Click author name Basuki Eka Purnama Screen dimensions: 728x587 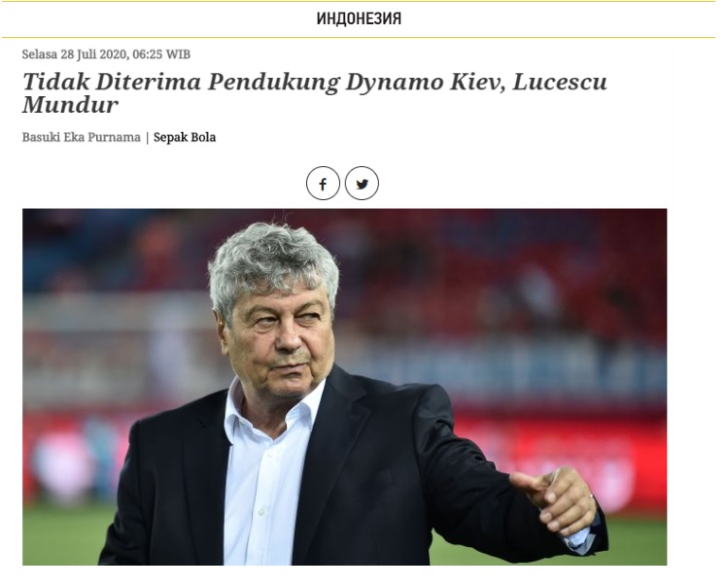82,137
